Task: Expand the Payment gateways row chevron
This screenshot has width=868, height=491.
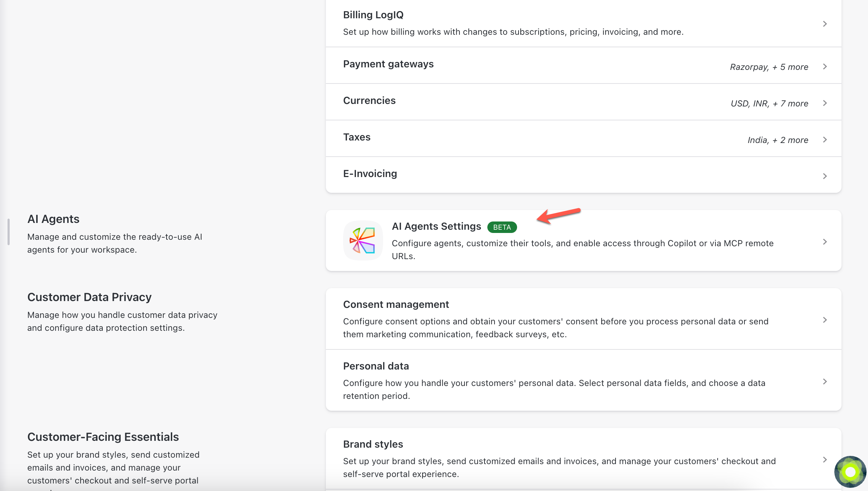Action: click(825, 67)
